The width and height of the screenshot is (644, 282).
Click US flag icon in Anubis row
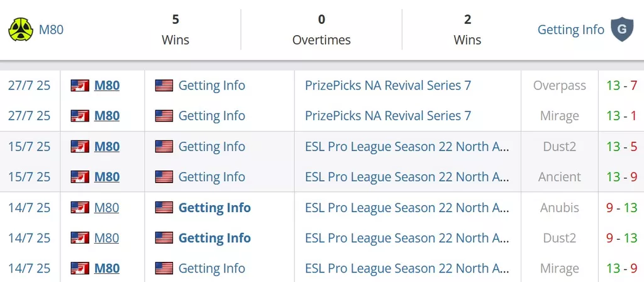coord(164,208)
